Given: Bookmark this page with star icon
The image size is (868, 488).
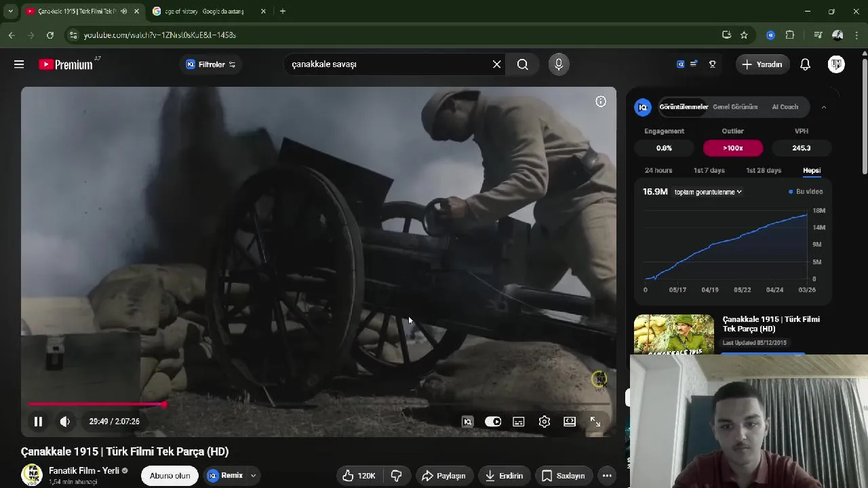Looking at the screenshot, I should (x=744, y=35).
